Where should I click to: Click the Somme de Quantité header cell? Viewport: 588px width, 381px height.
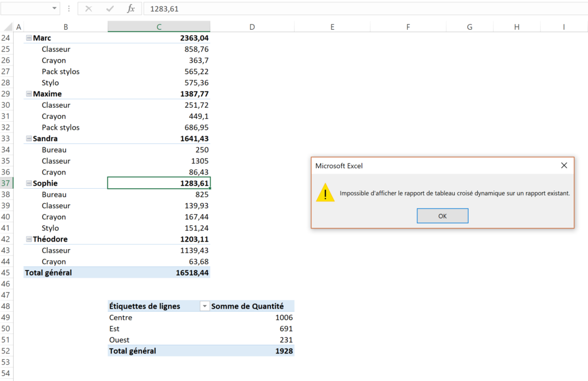click(x=252, y=306)
